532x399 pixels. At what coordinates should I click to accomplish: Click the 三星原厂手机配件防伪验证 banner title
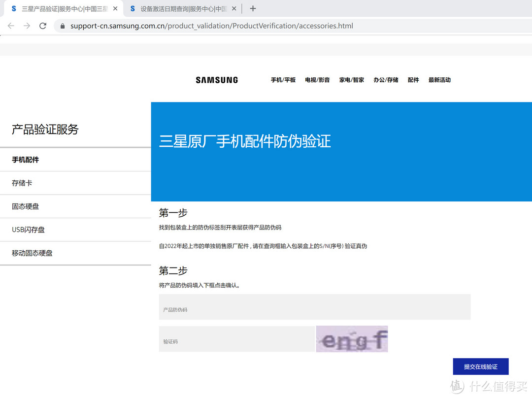[x=245, y=141]
